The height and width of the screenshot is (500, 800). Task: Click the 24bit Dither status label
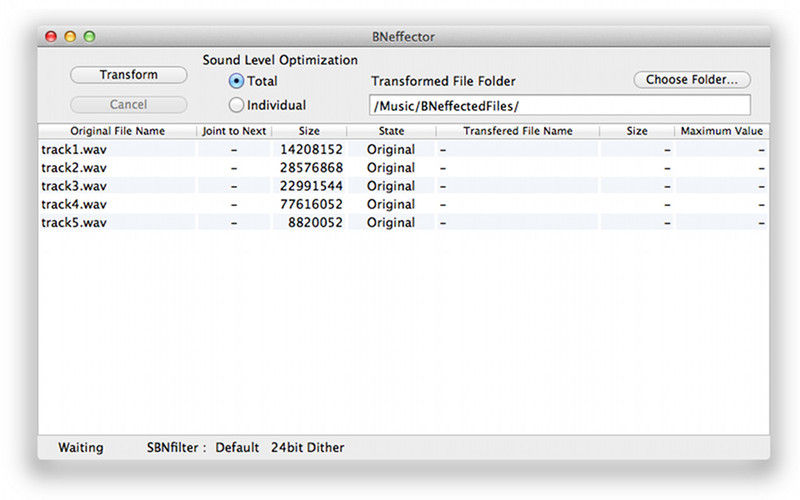[308, 447]
